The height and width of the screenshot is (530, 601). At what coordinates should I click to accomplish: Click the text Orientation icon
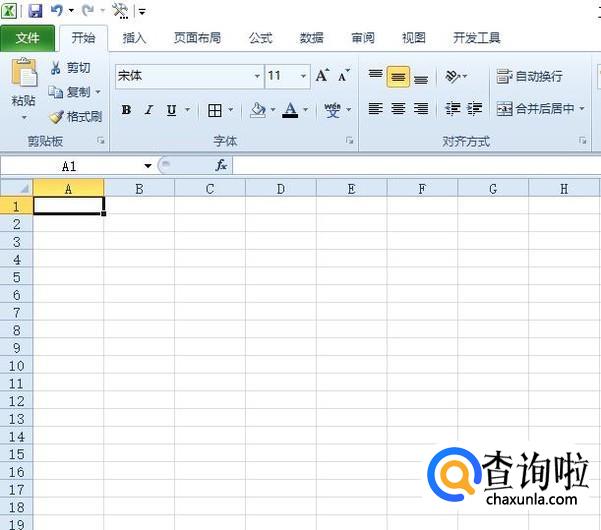[452, 76]
